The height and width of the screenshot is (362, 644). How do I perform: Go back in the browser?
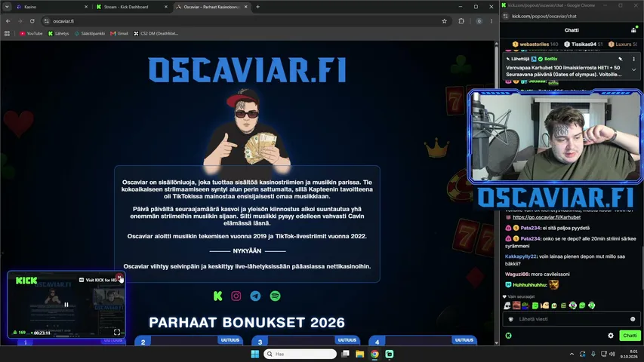point(8,21)
